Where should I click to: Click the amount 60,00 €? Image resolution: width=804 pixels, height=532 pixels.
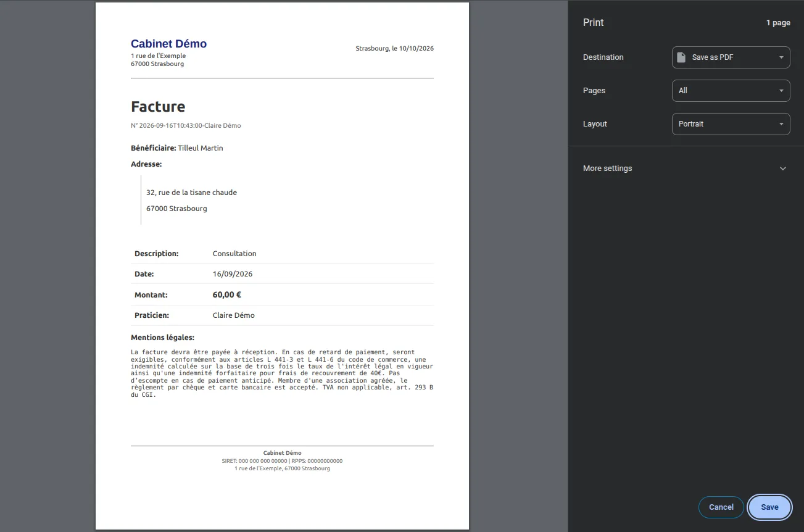click(226, 295)
